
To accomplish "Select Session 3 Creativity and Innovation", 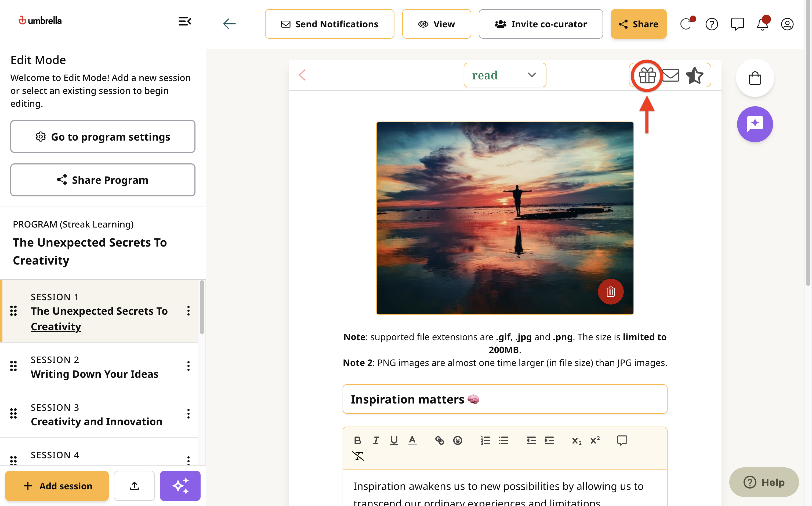I will (x=99, y=414).
